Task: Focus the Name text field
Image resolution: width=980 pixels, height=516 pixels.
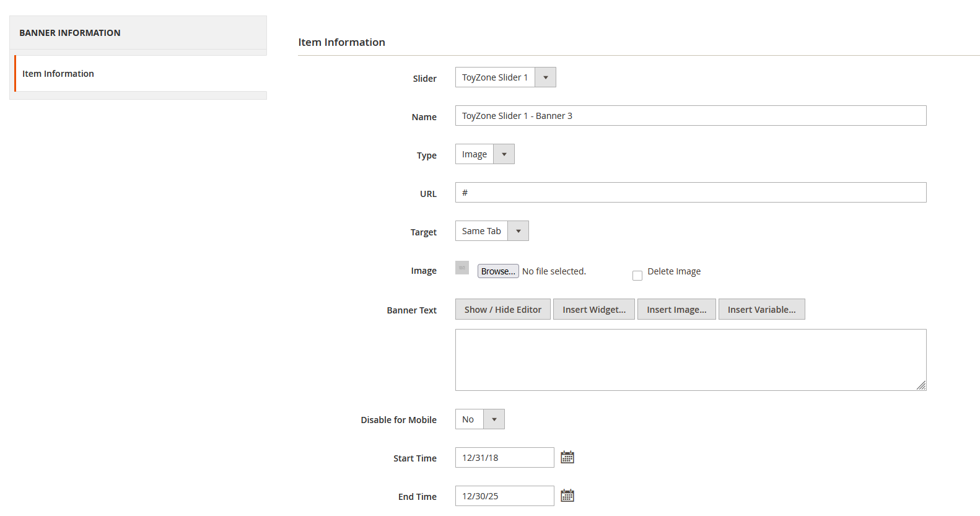Action: (x=690, y=116)
